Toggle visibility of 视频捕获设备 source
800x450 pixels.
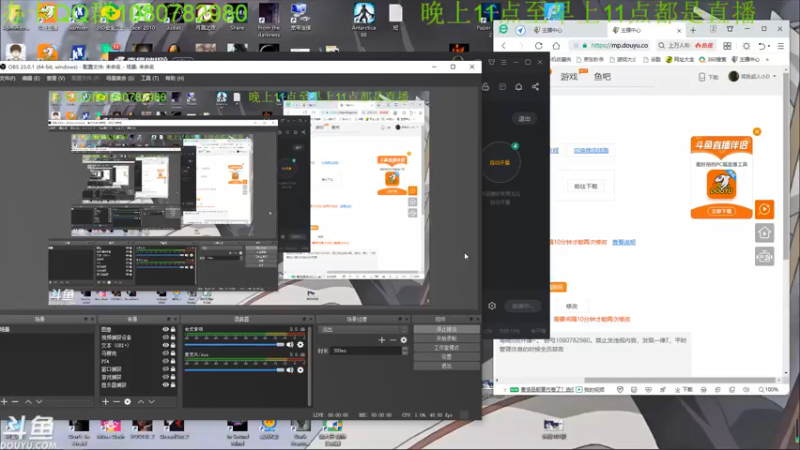click(x=165, y=337)
